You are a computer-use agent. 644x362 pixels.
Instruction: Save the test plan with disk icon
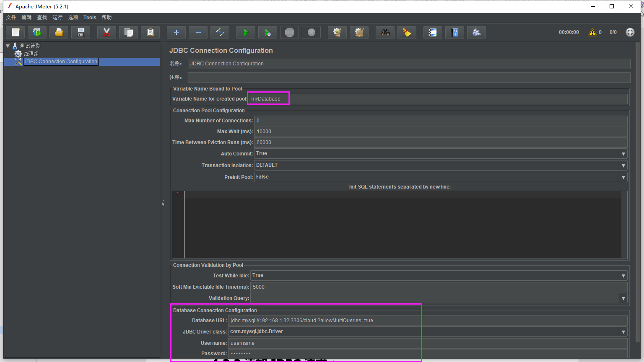point(81,32)
